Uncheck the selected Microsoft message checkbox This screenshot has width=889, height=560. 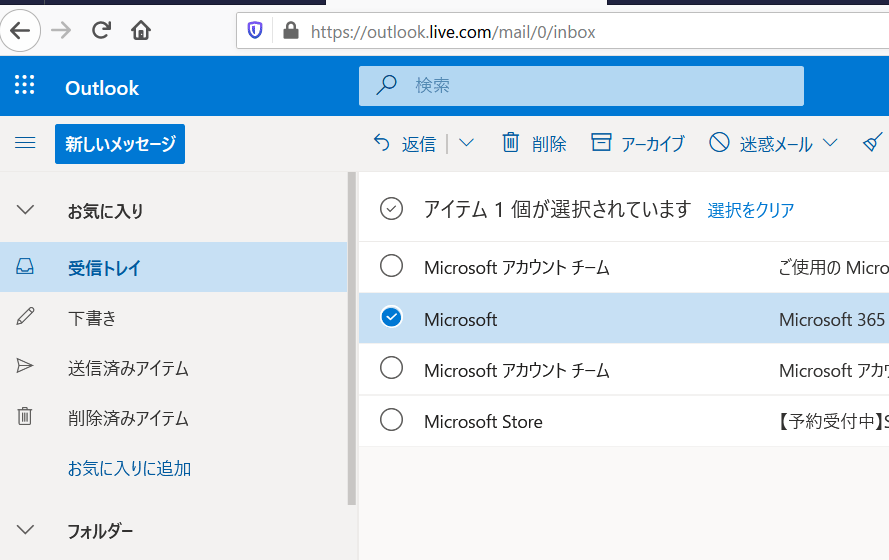(391, 317)
